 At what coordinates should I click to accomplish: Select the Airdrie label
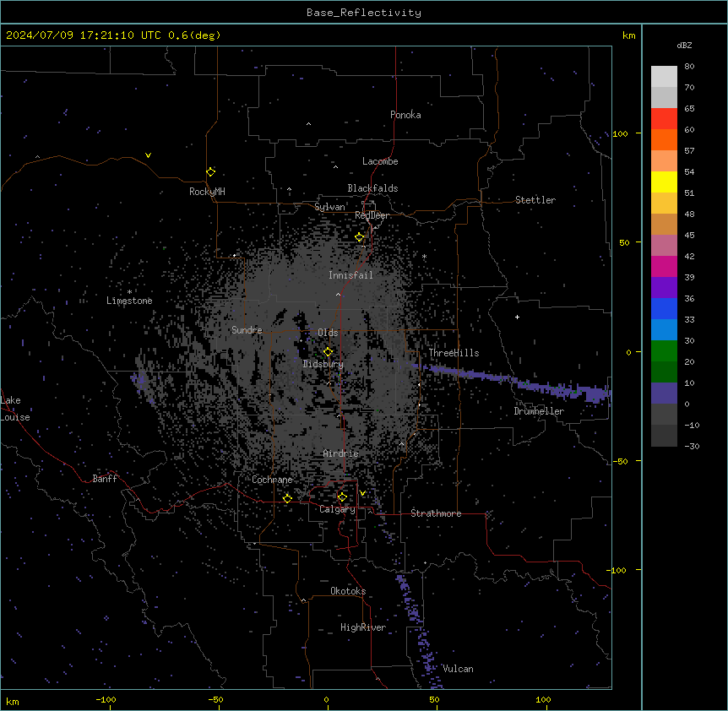click(x=341, y=453)
